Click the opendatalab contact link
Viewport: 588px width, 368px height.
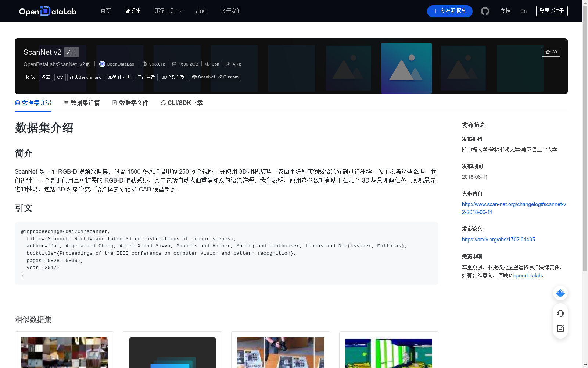[x=527, y=276]
